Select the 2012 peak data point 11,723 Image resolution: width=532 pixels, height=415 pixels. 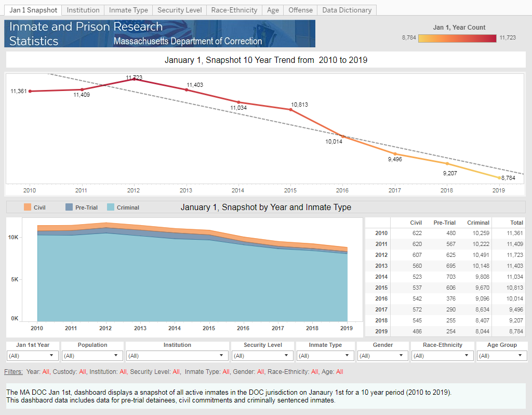tap(134, 79)
